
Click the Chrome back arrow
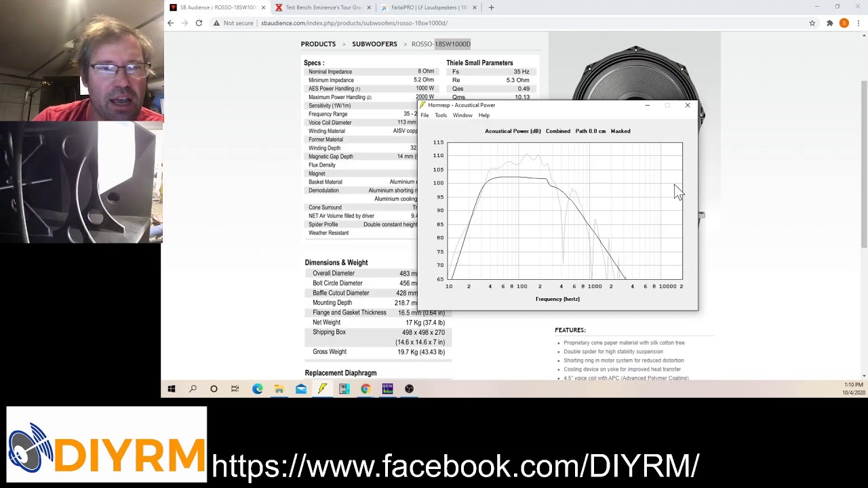pyautogui.click(x=171, y=23)
